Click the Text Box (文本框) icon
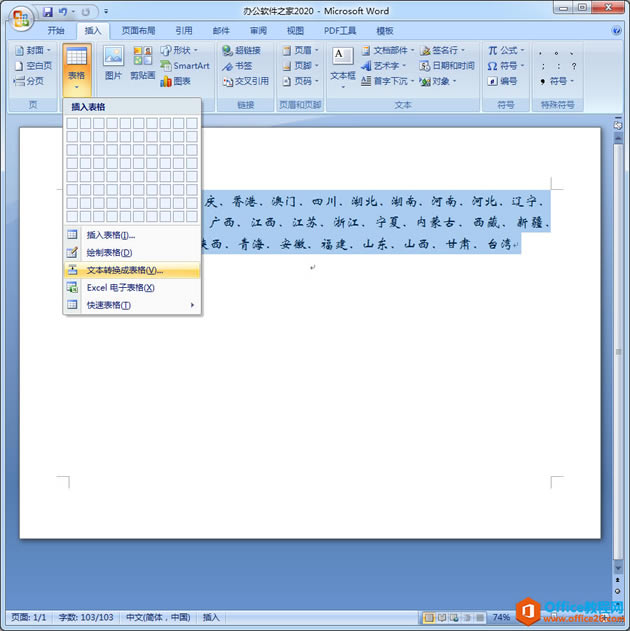Image resolution: width=630 pixels, height=631 pixels. pos(343,66)
